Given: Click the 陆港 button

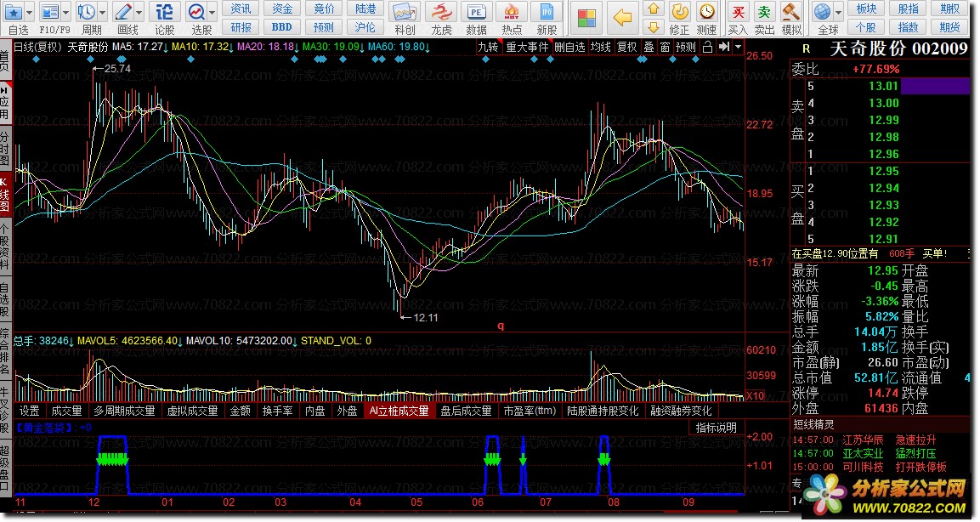Looking at the screenshot, I should 365,9.
